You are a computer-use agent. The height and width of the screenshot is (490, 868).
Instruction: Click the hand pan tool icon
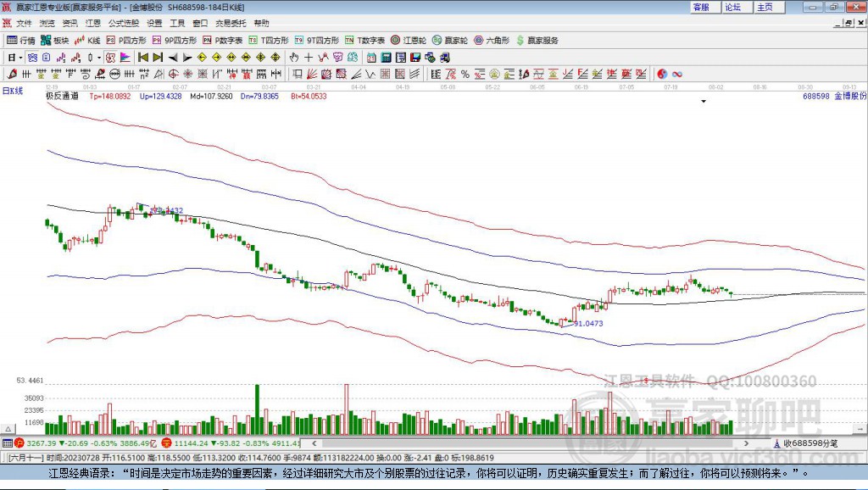[294, 58]
